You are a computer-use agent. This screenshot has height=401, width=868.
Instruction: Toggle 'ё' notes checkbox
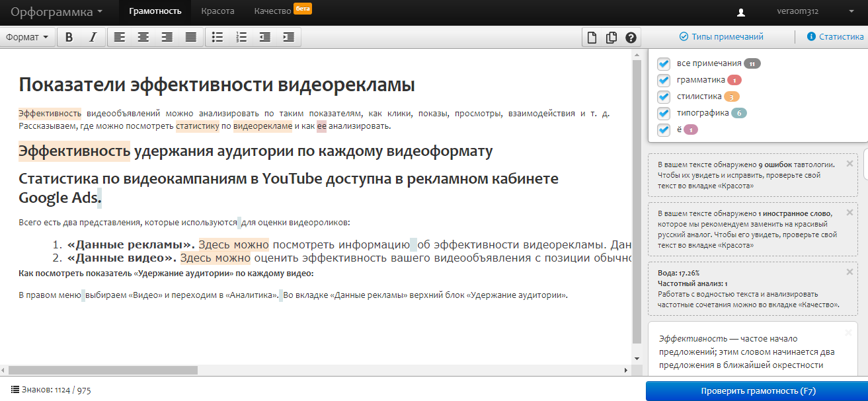coord(664,129)
